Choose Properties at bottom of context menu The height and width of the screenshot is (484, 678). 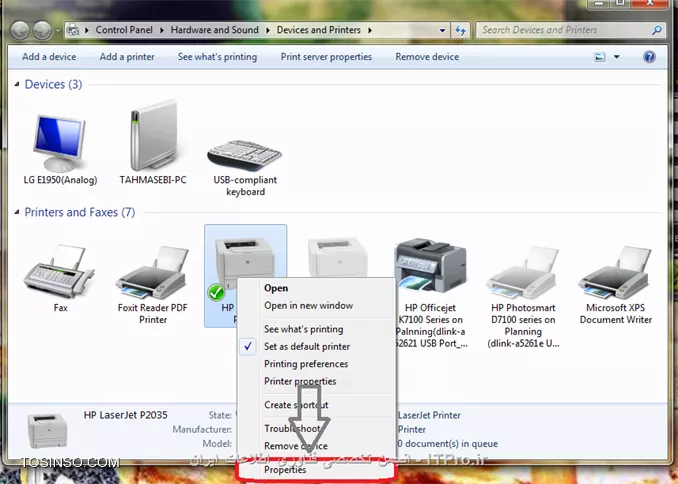click(x=317, y=470)
